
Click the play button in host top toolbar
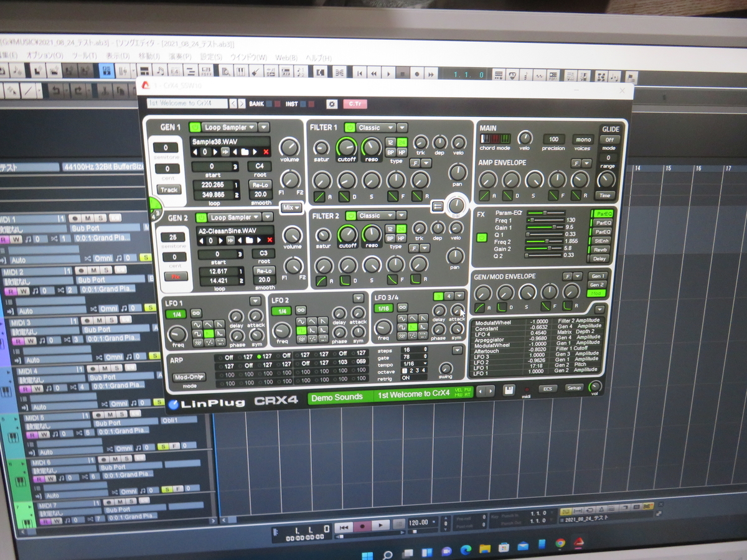(x=388, y=73)
